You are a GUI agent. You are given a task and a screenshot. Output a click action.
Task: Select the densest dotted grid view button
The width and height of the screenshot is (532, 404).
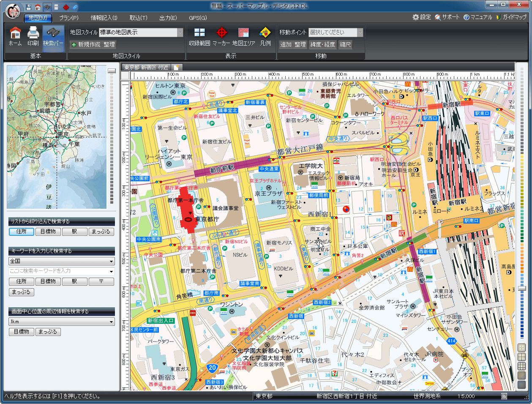click(x=522, y=385)
